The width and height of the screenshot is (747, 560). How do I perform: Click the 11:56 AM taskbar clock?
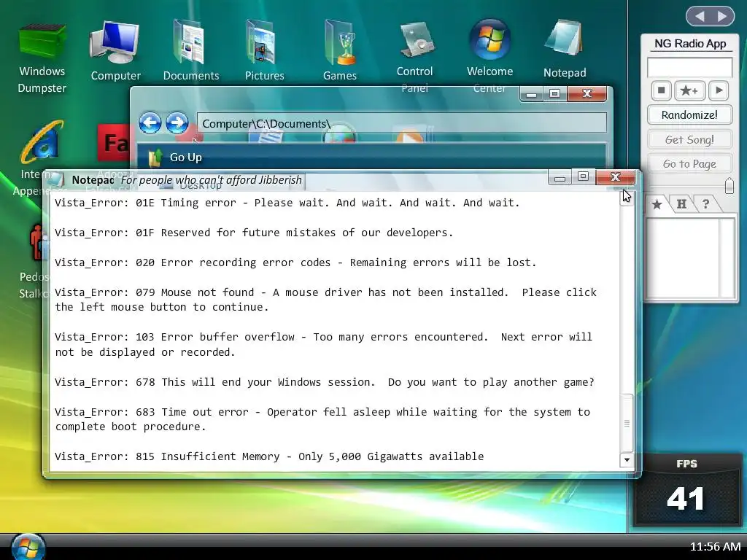coord(715,547)
